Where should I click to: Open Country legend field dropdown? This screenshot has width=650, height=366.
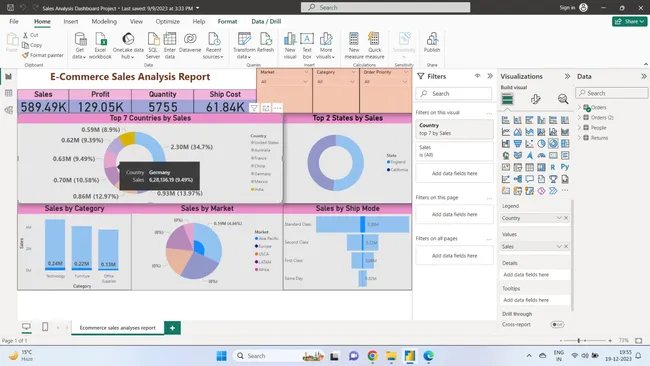tap(559, 218)
